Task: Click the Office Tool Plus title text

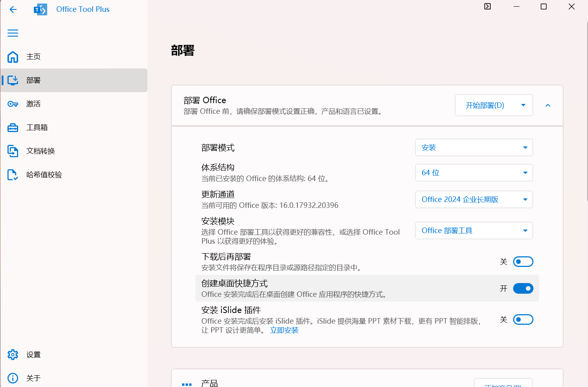Action: (x=83, y=9)
